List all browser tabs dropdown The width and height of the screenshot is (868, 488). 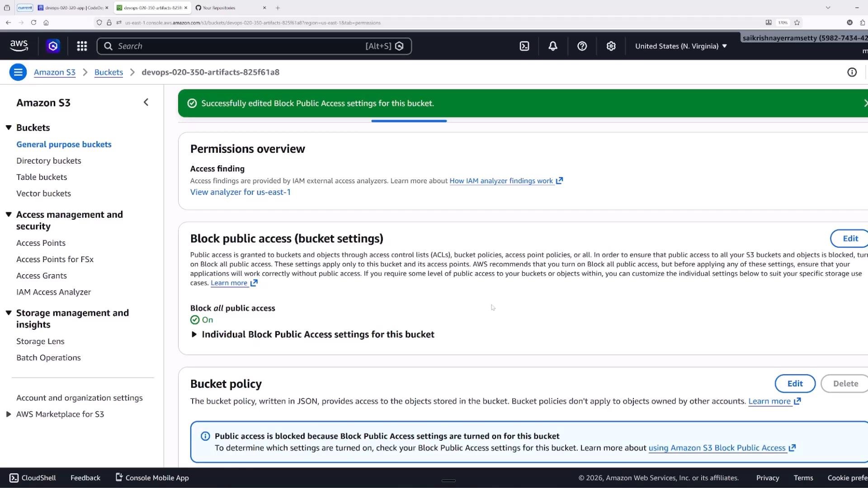pyautogui.click(x=828, y=8)
